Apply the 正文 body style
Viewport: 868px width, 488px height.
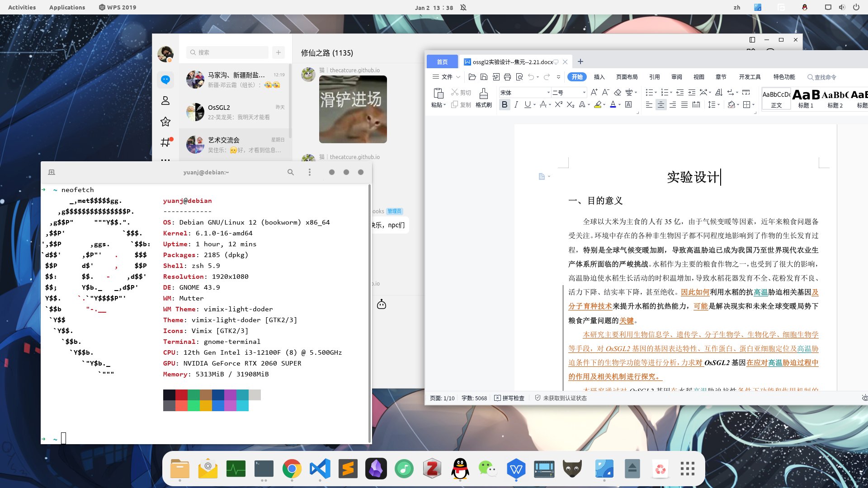pos(776,99)
